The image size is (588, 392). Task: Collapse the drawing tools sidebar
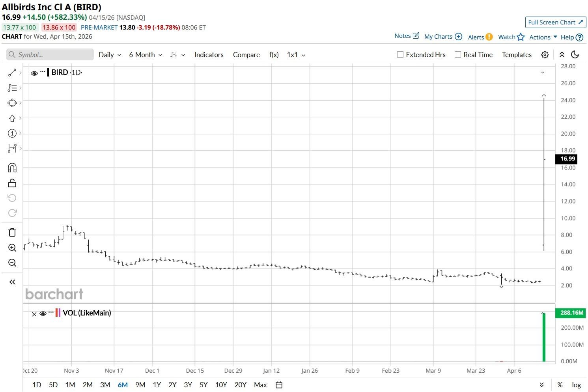click(12, 282)
